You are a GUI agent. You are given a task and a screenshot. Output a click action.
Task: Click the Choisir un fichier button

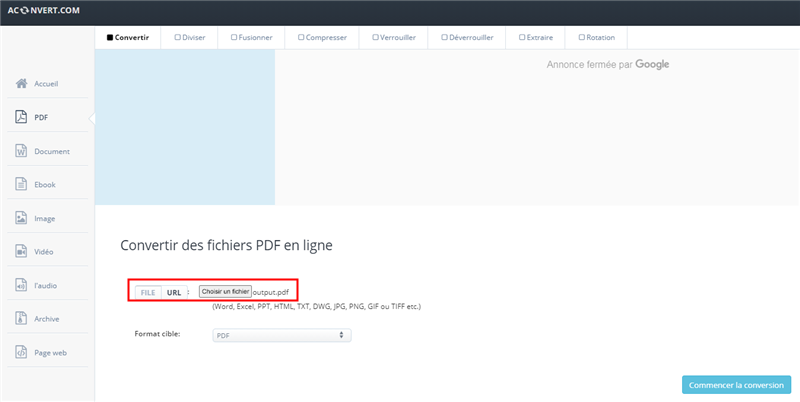[x=225, y=291]
